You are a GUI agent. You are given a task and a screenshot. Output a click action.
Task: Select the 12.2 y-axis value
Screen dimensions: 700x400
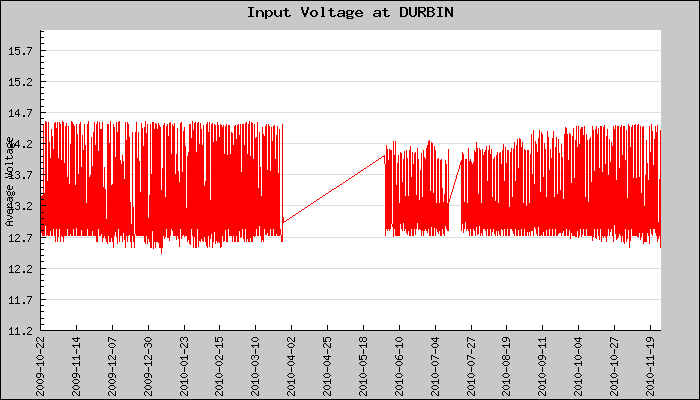[21, 269]
